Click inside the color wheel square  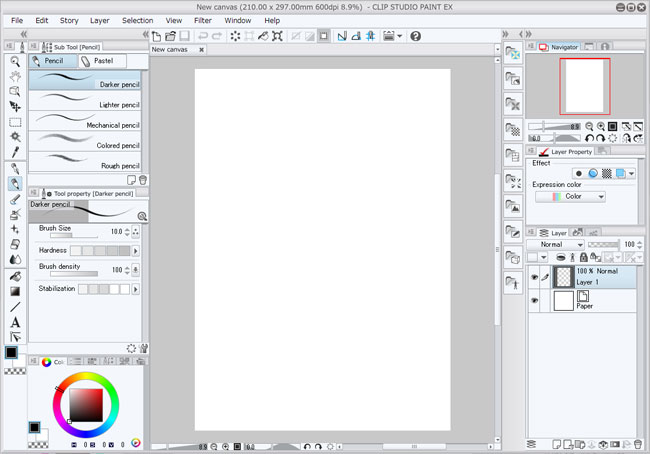click(x=85, y=402)
